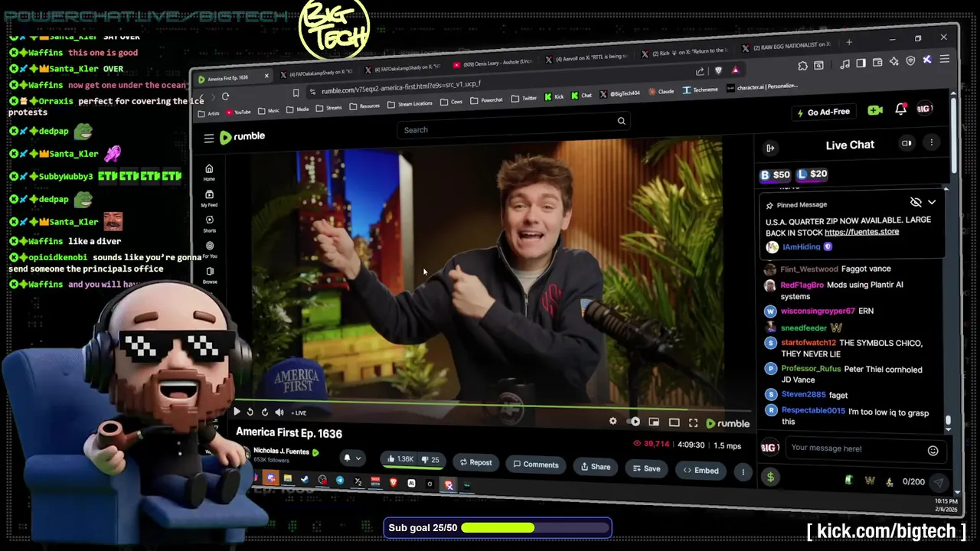Open Powerchat bookmarks folder

point(488,99)
